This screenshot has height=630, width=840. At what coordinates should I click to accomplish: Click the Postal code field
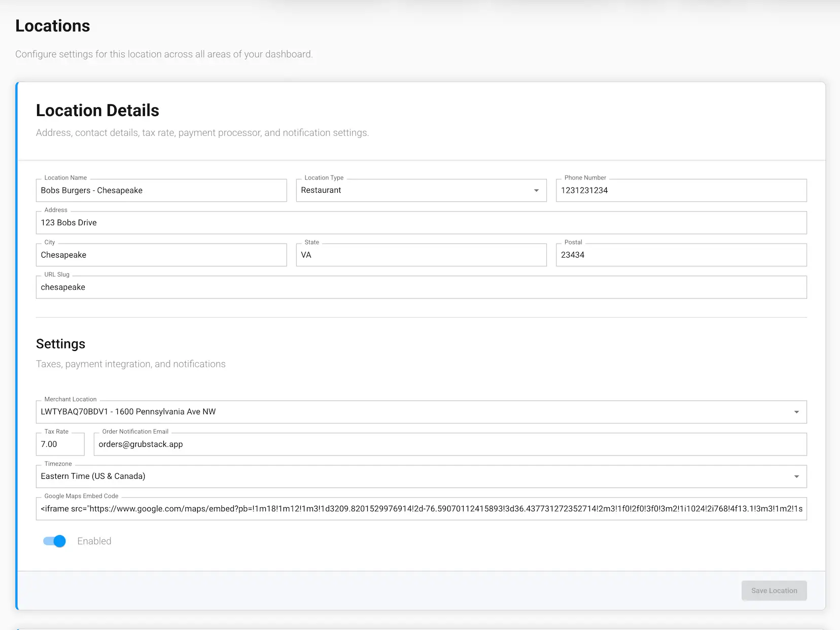(x=681, y=255)
